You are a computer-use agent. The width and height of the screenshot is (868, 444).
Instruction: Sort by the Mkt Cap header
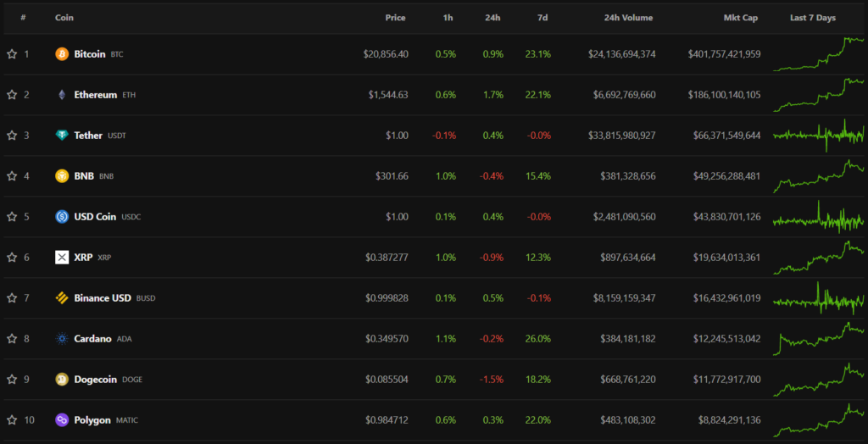click(741, 18)
